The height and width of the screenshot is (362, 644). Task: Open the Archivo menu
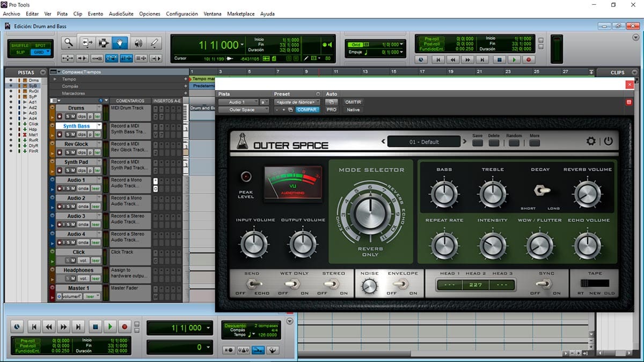(x=11, y=13)
